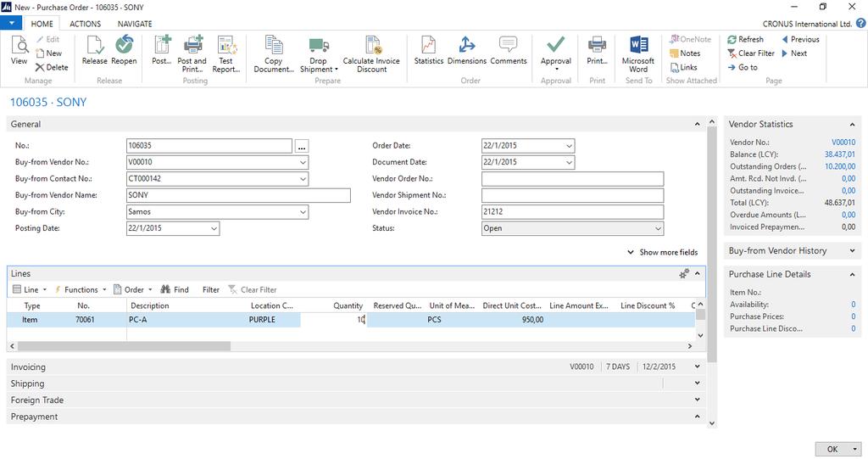Open Copy Document tool
The height and width of the screenshot is (459, 868).
(274, 53)
